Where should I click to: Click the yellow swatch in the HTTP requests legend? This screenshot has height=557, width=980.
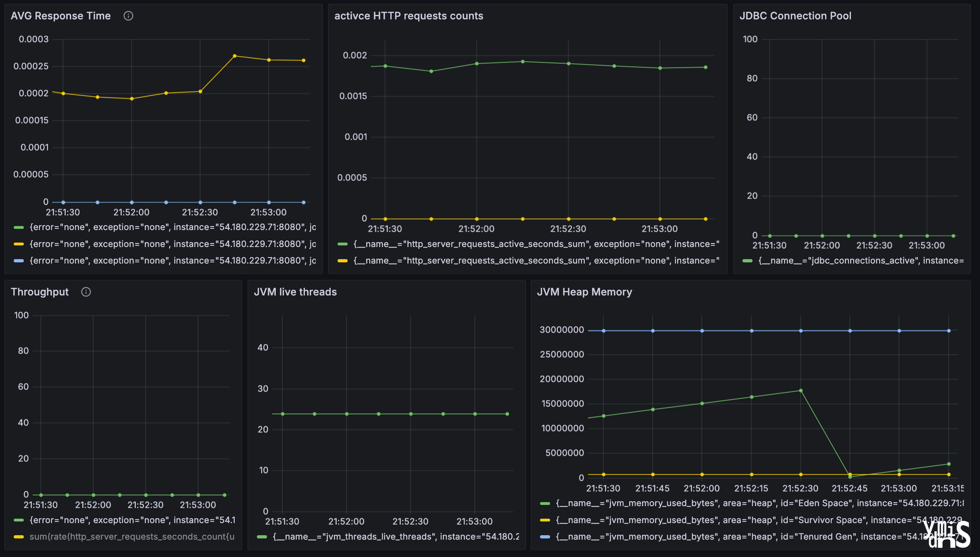point(342,261)
